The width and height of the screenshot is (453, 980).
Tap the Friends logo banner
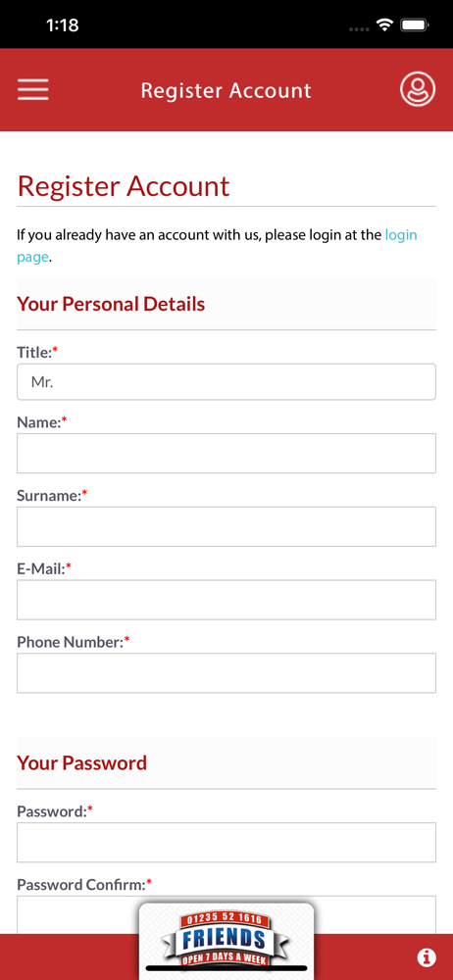pyautogui.click(x=226, y=940)
